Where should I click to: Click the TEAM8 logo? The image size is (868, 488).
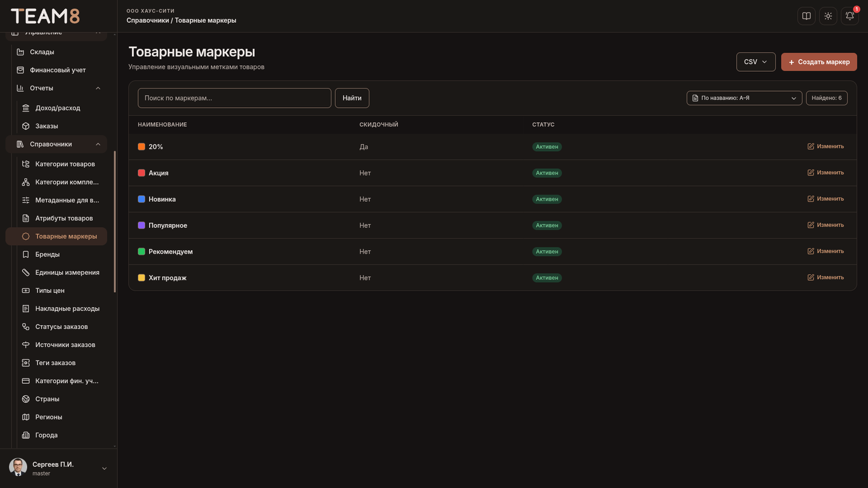click(x=45, y=16)
